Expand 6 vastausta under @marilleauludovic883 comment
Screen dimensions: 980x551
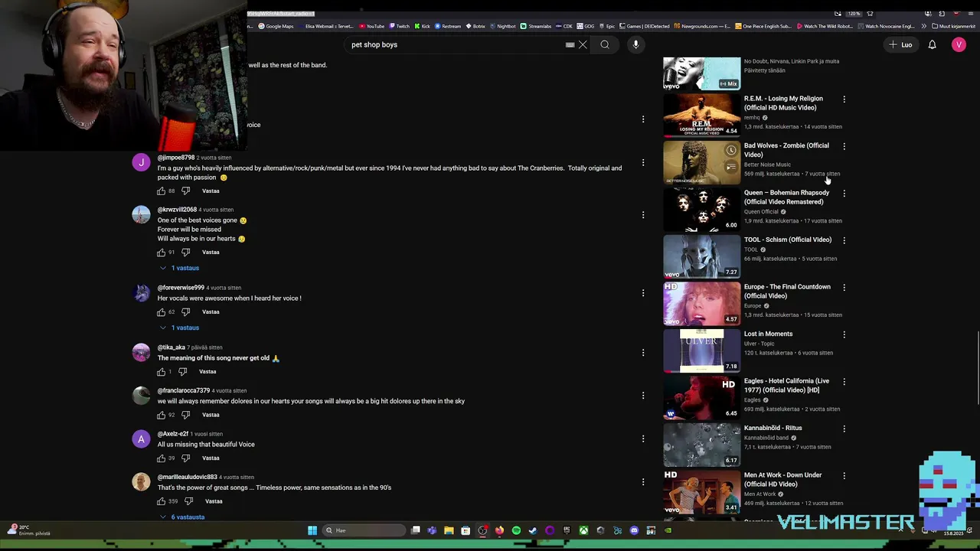pos(182,517)
